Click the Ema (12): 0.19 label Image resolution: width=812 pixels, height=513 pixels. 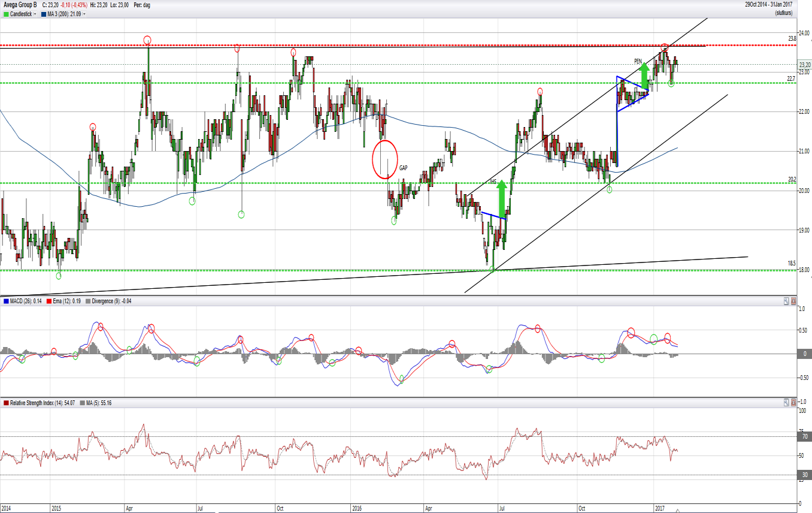click(67, 301)
